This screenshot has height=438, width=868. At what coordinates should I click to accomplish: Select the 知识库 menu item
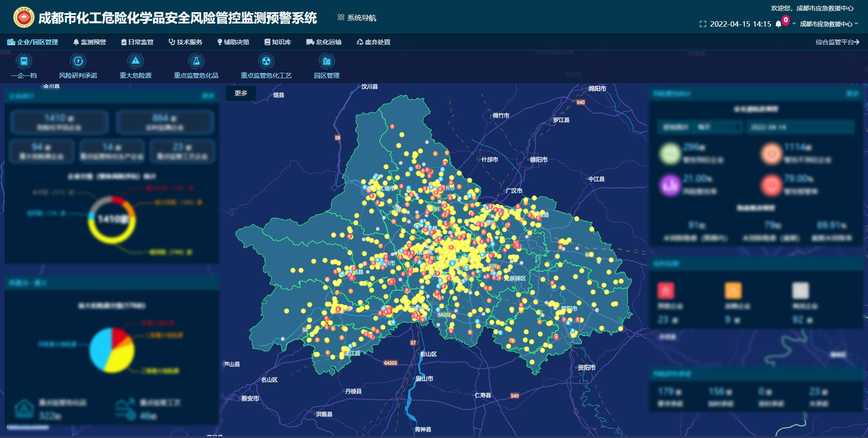pos(278,42)
